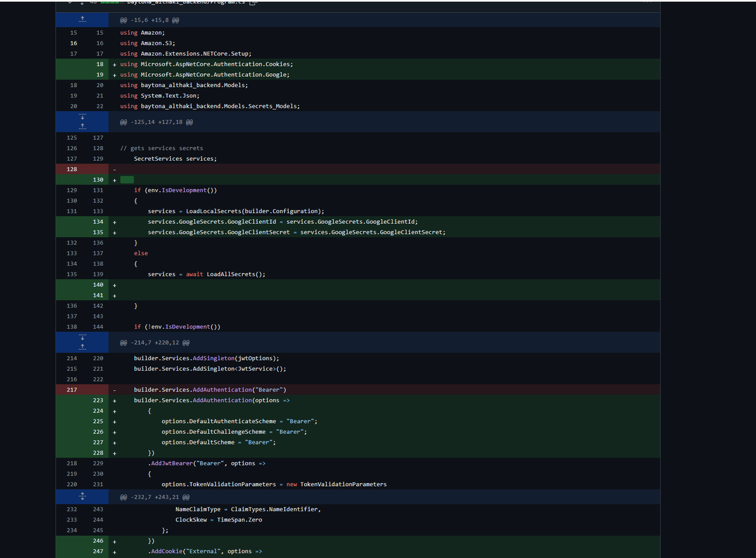Select hunk header text '@@ -214,7 +220,12 @@'

[154, 342]
